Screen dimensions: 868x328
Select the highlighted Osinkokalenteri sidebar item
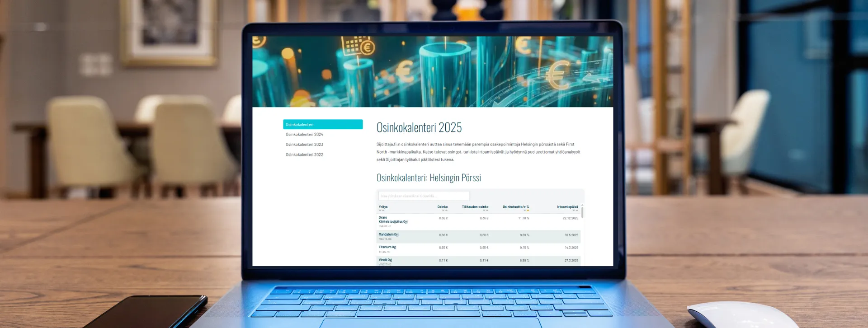pos(323,125)
